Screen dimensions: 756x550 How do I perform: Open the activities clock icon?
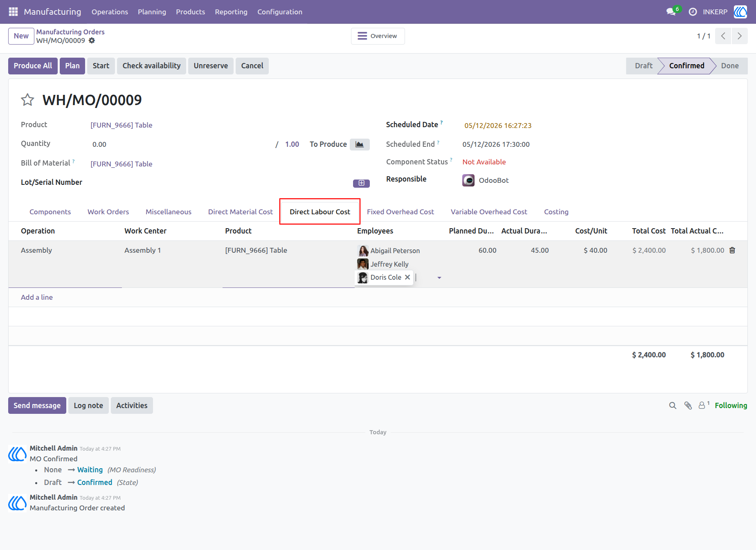(x=693, y=12)
